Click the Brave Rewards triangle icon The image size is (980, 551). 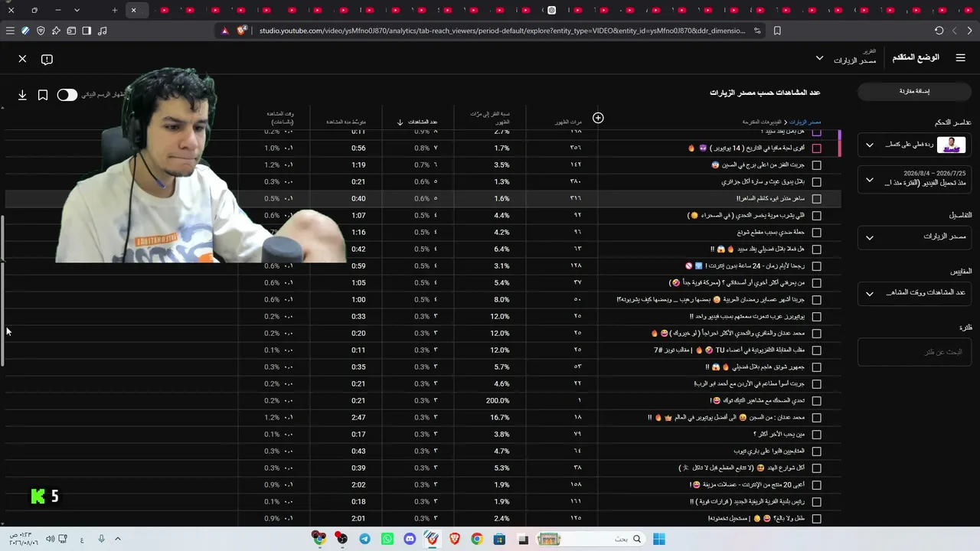pos(225,31)
